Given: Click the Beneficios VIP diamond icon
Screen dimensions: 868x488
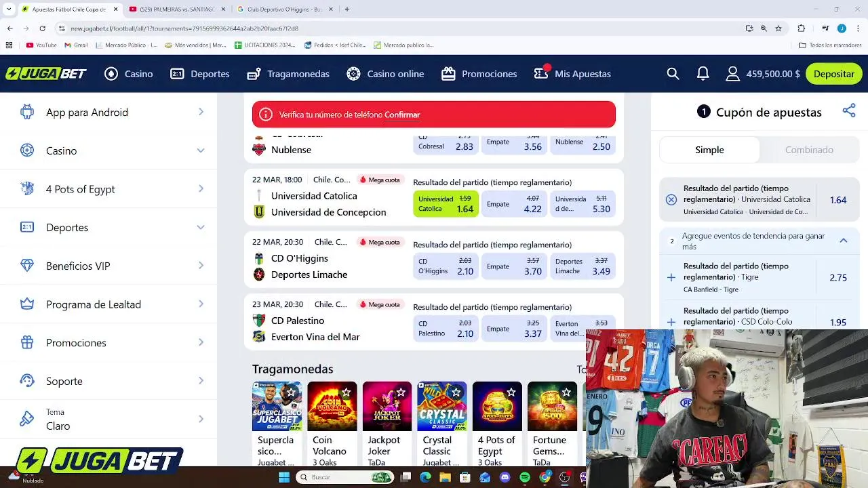Looking at the screenshot, I should click(x=27, y=266).
